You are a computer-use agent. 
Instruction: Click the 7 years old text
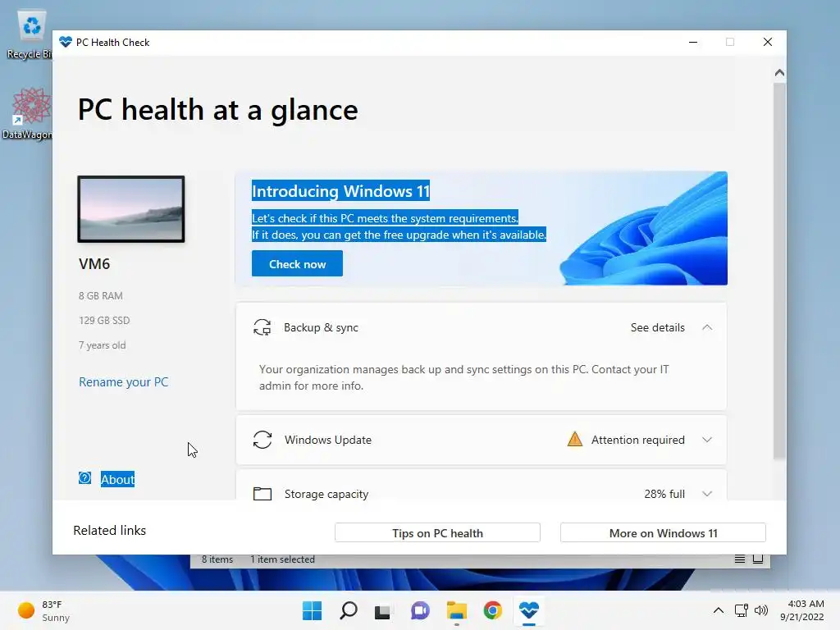[x=103, y=345]
